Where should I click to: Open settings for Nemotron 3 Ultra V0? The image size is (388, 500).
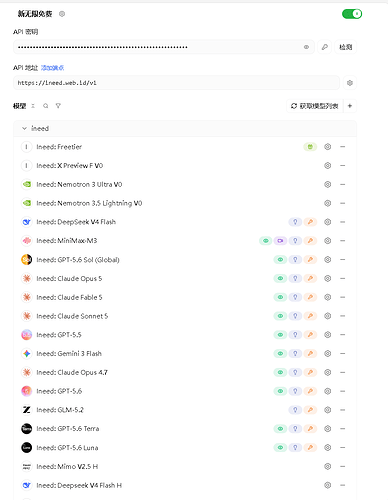click(x=328, y=184)
